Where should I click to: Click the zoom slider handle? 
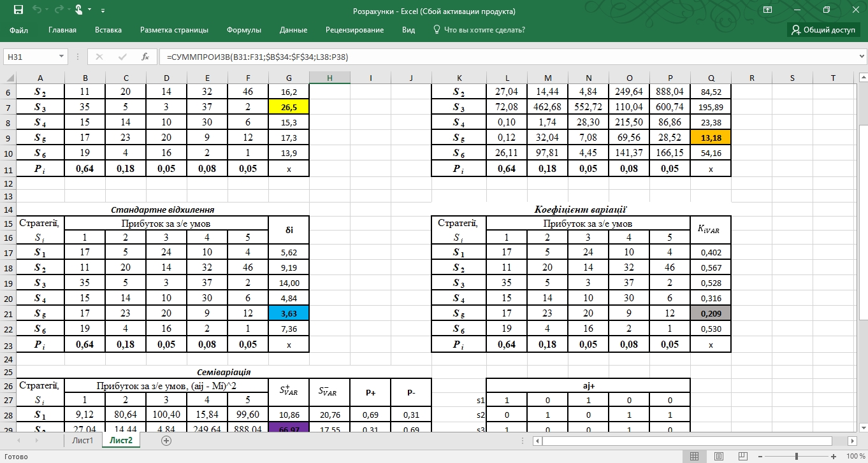click(x=797, y=457)
